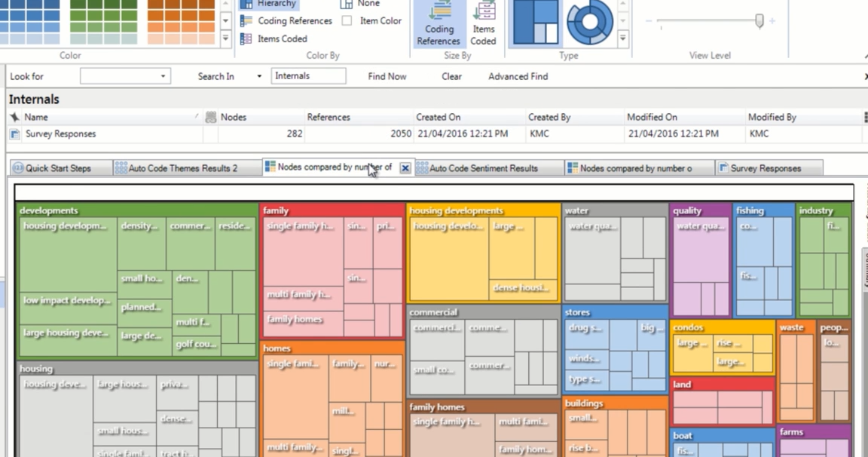Select Hierarchy in the Color By group
Image resolution: width=868 pixels, height=457 pixels.
270,4
